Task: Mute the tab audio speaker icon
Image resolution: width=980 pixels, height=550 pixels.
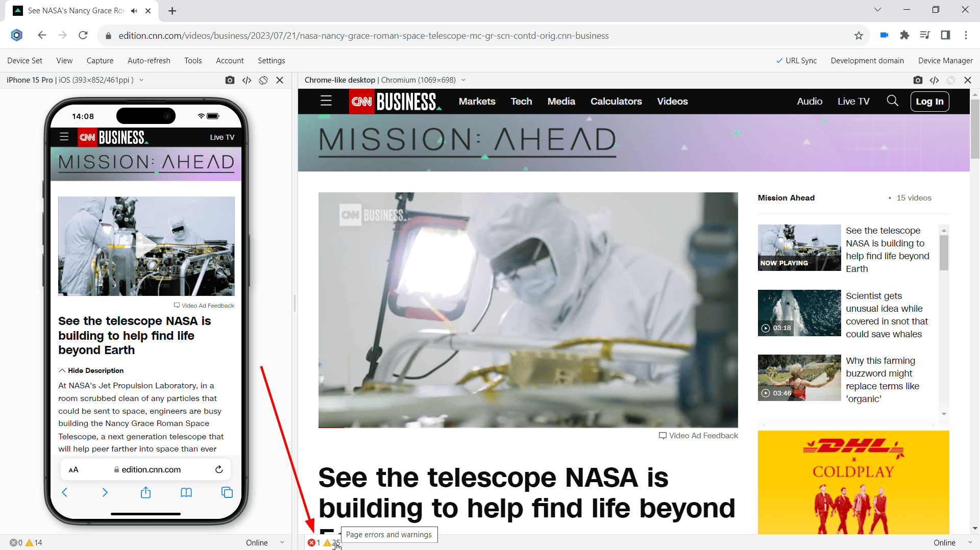Action: 134,11
